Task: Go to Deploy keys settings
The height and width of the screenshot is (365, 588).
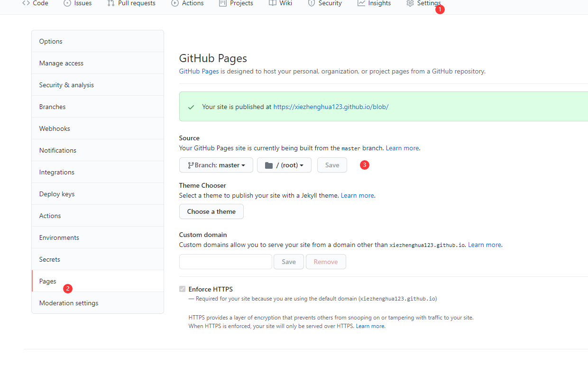Action: point(57,194)
